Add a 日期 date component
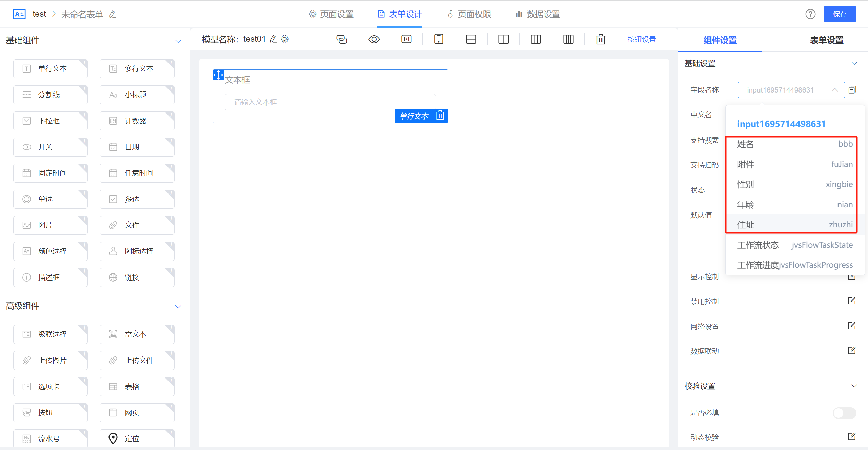 coord(137,147)
